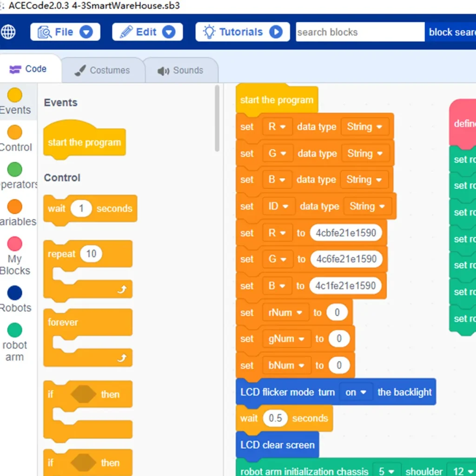The width and height of the screenshot is (476, 476).
Task: Open the rNum variable dropdown
Action: (285, 312)
